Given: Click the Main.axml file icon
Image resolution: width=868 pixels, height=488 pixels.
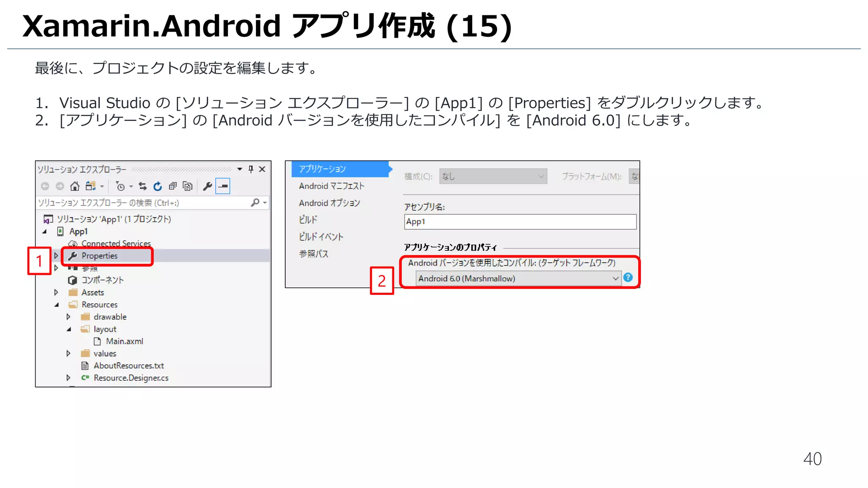Looking at the screenshot, I should tap(97, 341).
